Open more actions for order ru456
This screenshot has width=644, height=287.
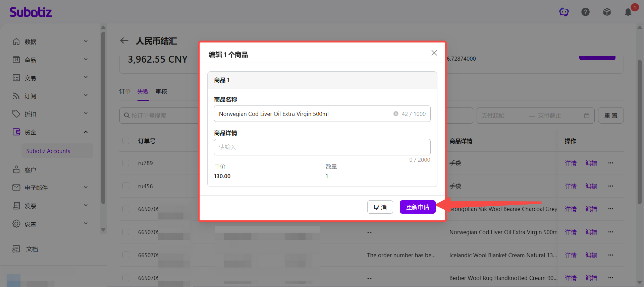coord(610,186)
